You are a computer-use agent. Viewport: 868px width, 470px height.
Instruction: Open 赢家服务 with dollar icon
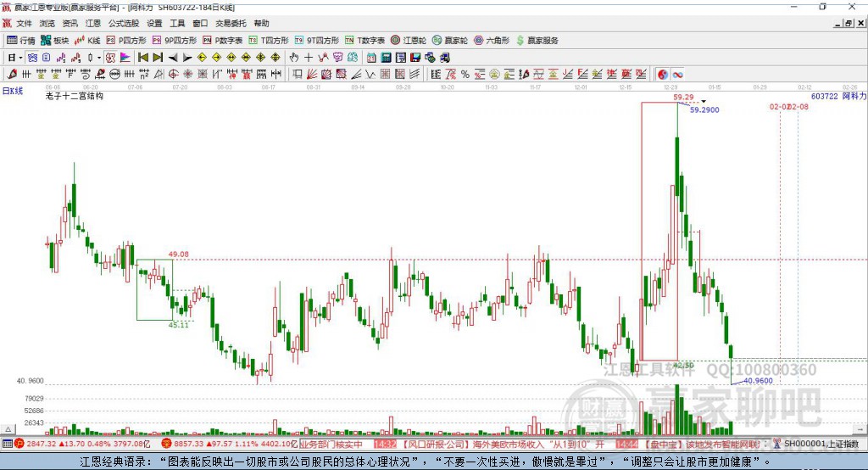[537, 41]
